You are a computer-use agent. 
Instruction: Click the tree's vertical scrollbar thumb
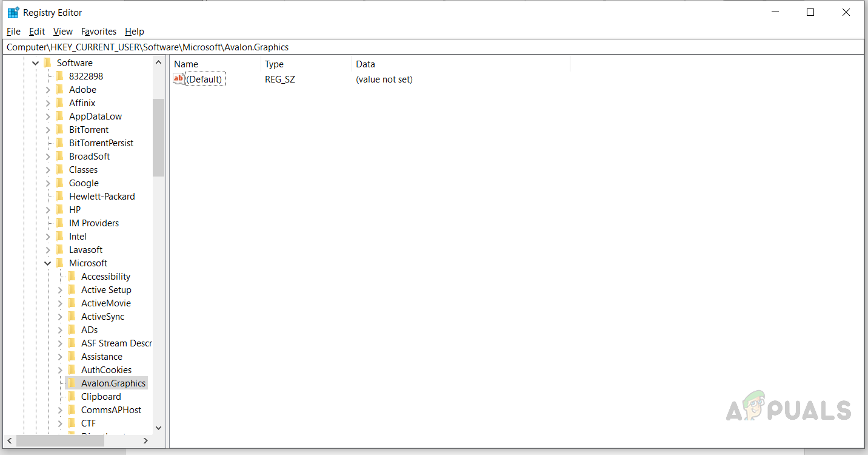pos(159,137)
